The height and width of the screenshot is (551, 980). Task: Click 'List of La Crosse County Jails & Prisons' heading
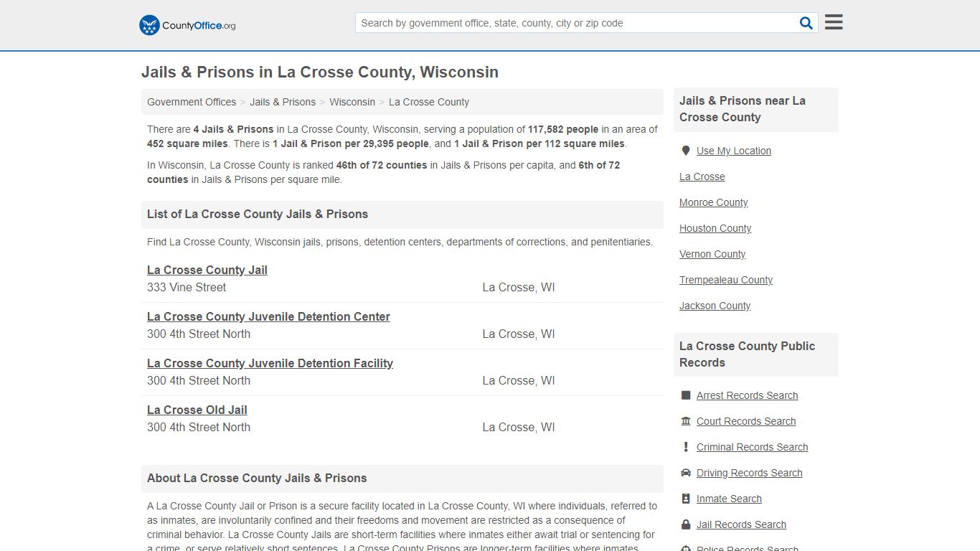[x=258, y=214]
